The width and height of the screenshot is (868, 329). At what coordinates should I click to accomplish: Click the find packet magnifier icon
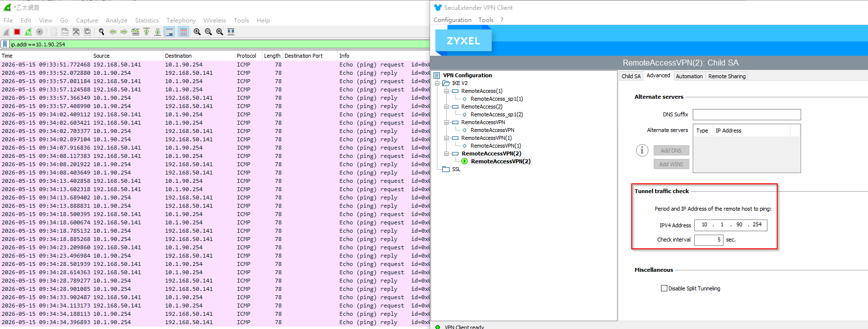tap(102, 32)
